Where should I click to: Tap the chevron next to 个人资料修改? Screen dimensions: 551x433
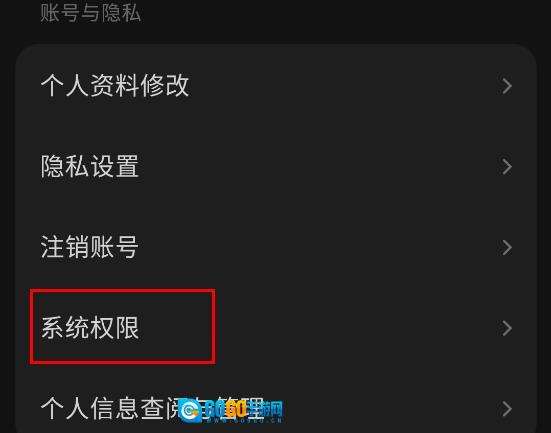[x=507, y=86]
